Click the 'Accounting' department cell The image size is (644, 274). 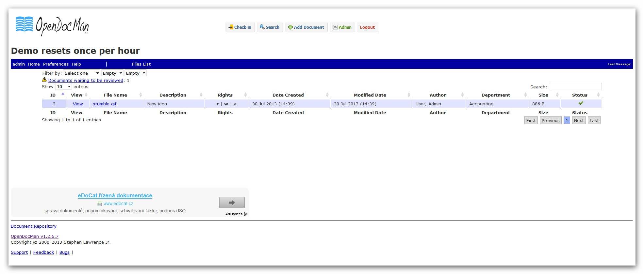pos(497,104)
